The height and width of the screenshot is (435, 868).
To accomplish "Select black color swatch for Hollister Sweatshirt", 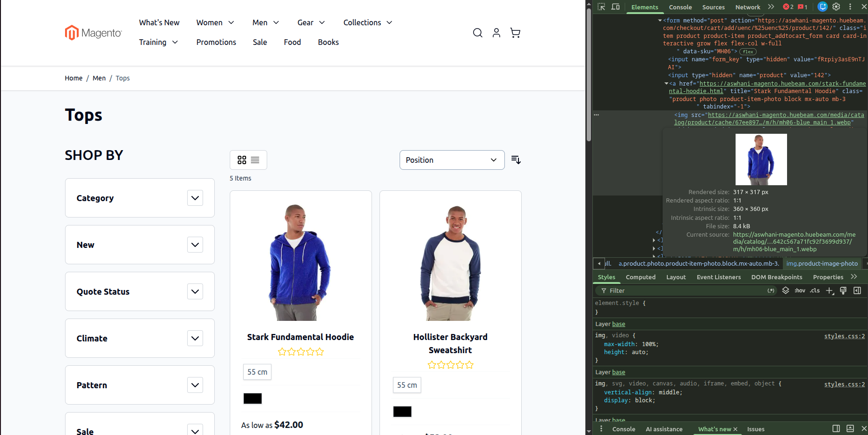I will [x=402, y=412].
